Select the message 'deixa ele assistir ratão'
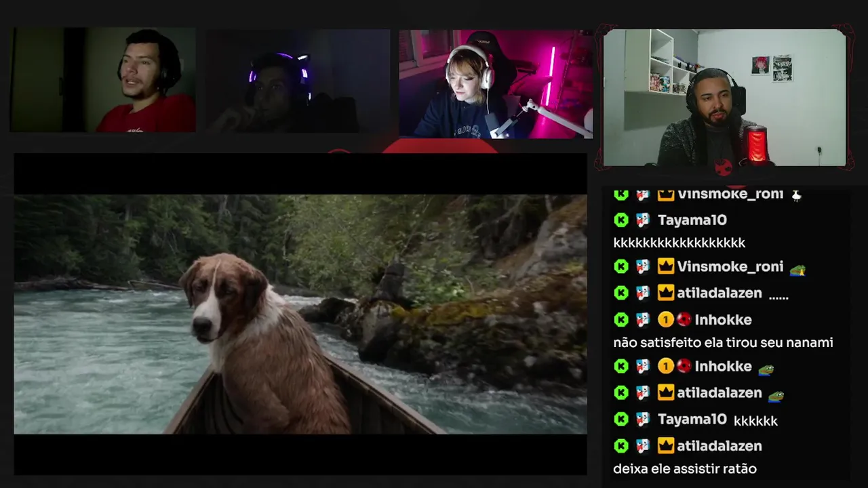Image resolution: width=868 pixels, height=488 pixels. point(685,468)
